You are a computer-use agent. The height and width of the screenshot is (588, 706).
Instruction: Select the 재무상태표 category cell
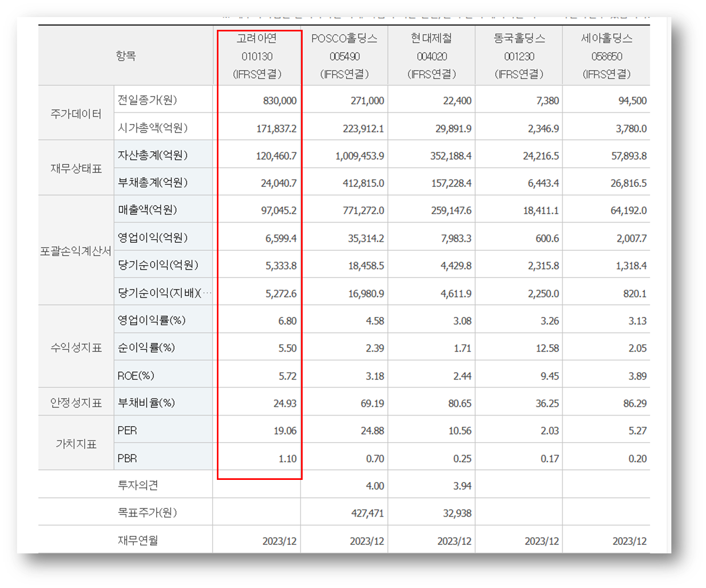click(x=76, y=168)
